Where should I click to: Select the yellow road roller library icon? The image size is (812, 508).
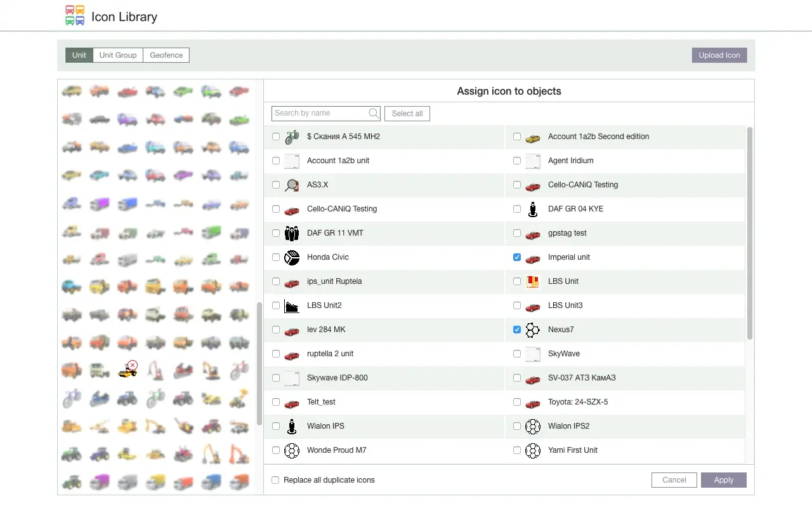tap(126, 371)
